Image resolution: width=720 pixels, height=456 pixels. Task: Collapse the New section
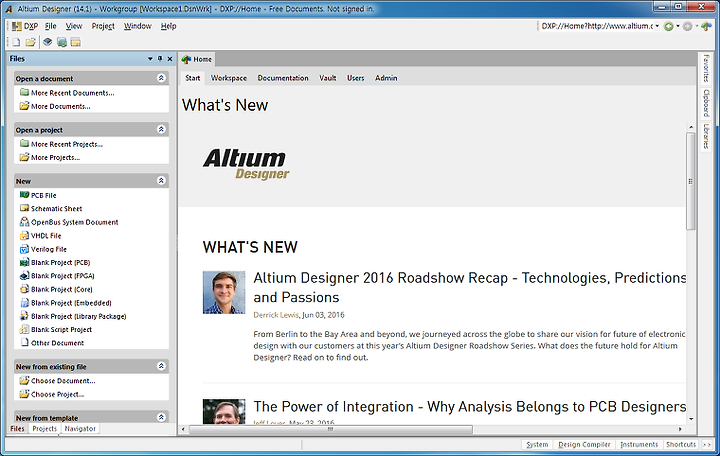coord(161,180)
